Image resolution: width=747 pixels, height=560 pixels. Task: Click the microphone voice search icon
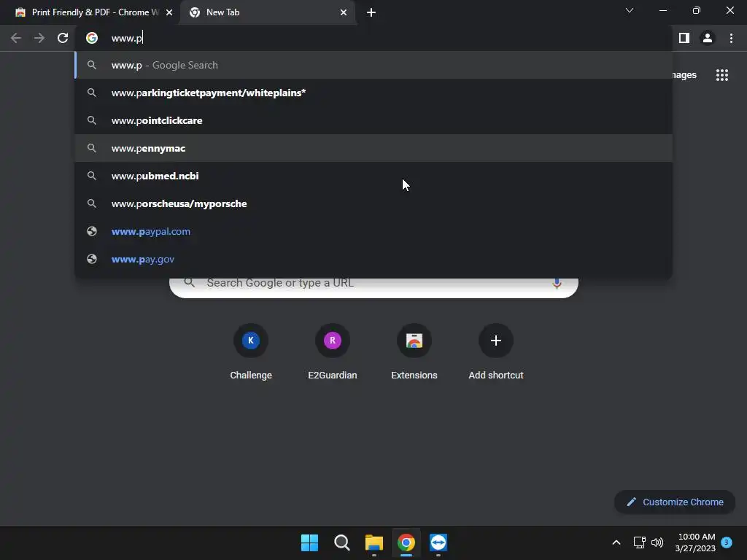click(557, 284)
